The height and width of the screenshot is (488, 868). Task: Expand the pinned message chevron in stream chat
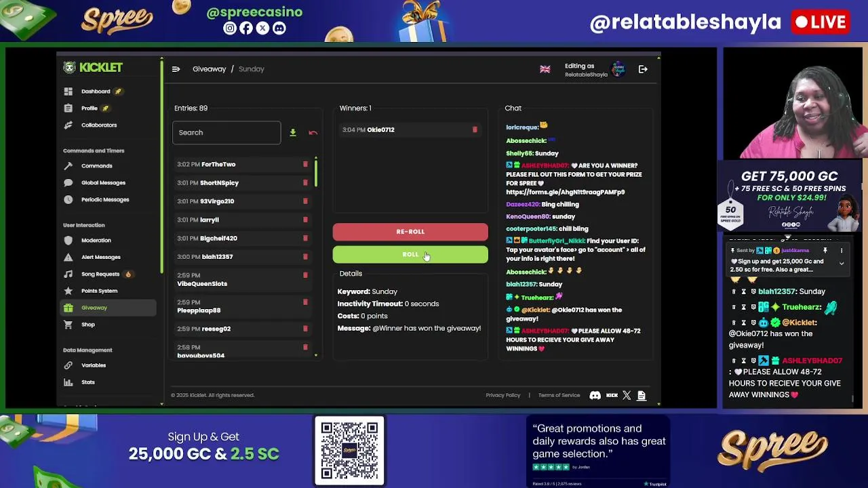point(841,264)
